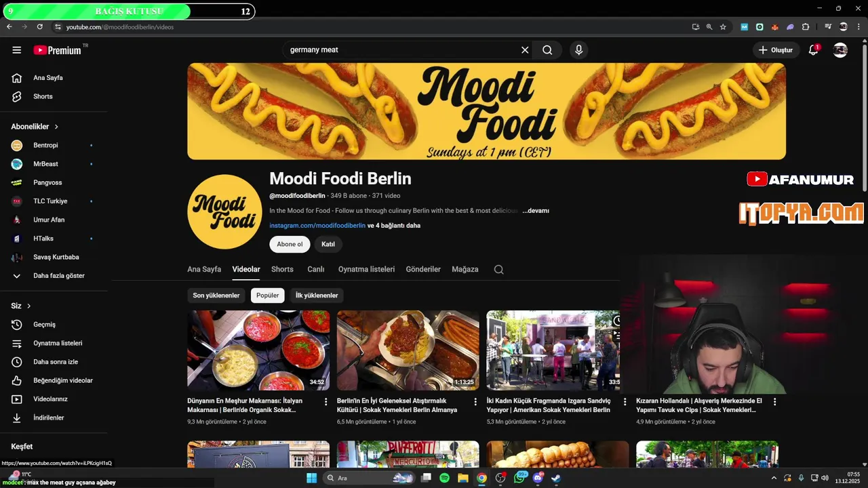Switch to the Canlı tab
This screenshot has width=868, height=488.
pyautogui.click(x=316, y=269)
